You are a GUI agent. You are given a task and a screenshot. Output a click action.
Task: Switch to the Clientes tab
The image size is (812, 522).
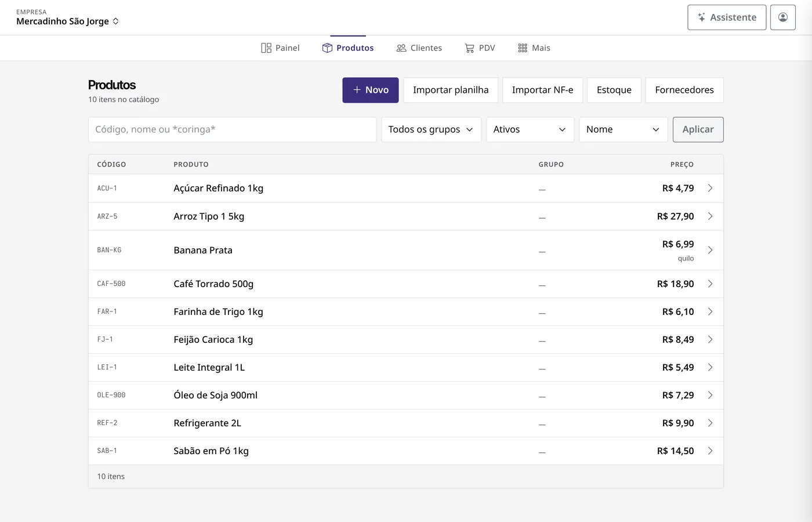[419, 48]
